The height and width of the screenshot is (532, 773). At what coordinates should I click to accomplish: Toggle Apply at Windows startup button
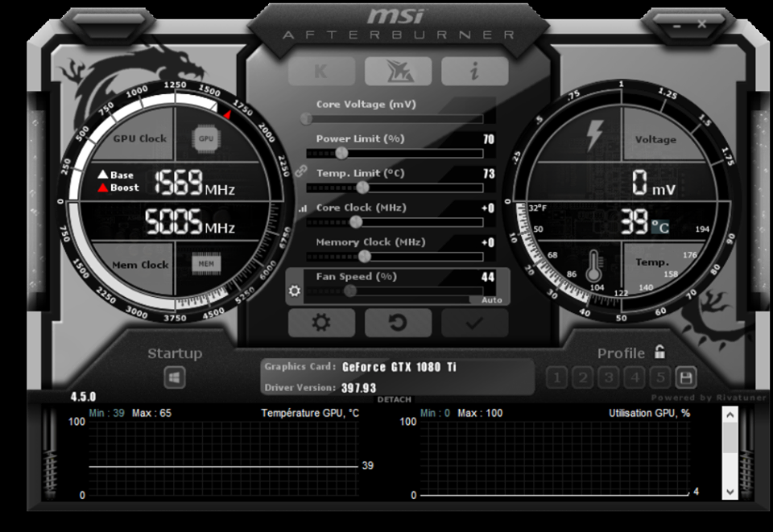[175, 377]
